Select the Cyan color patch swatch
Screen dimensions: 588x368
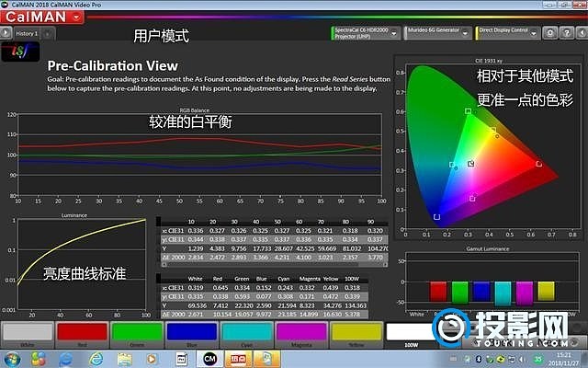coord(247,332)
